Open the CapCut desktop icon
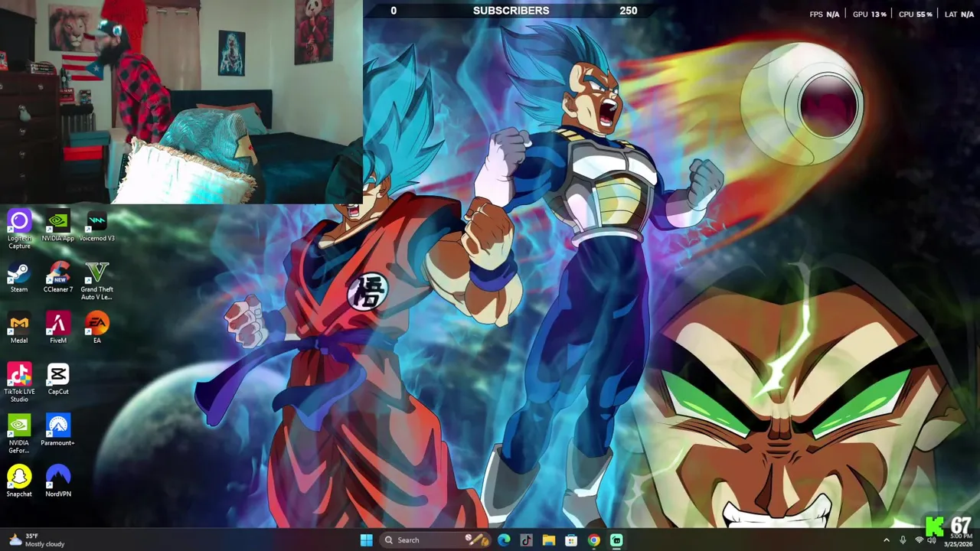This screenshot has width=980, height=551. point(58,380)
